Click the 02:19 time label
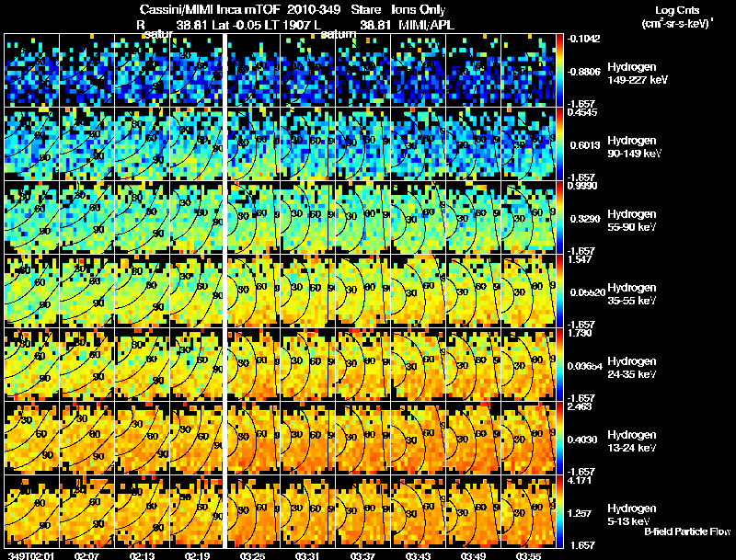This screenshot has height=560, width=736. pyautogui.click(x=198, y=555)
